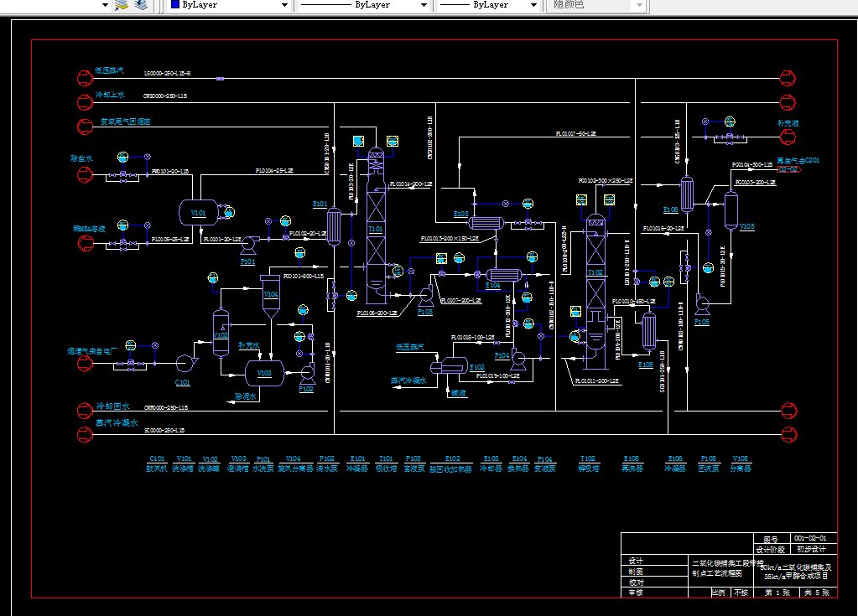This screenshot has width=858, height=616.
Task: Open the color control ByLayer dropdown
Action: [284, 5]
